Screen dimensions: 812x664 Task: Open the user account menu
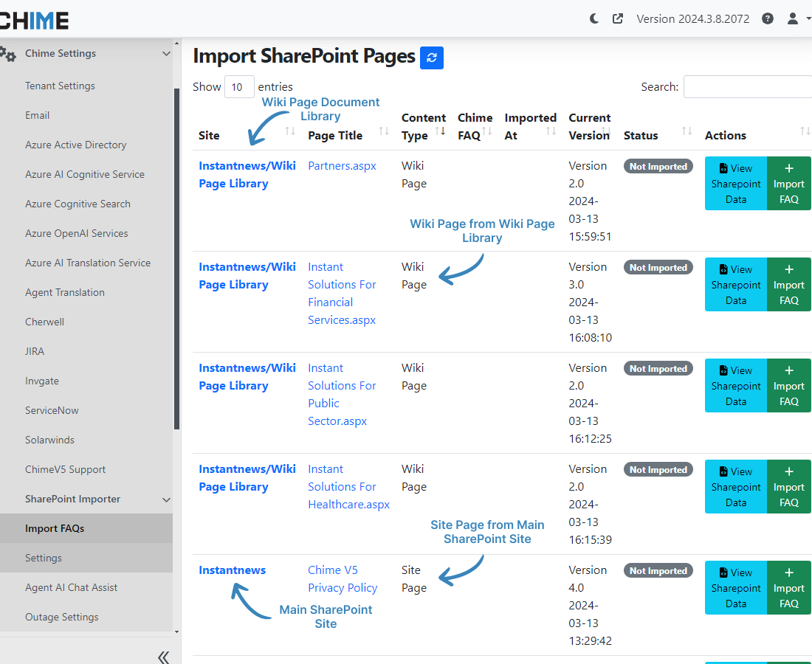pos(797,19)
